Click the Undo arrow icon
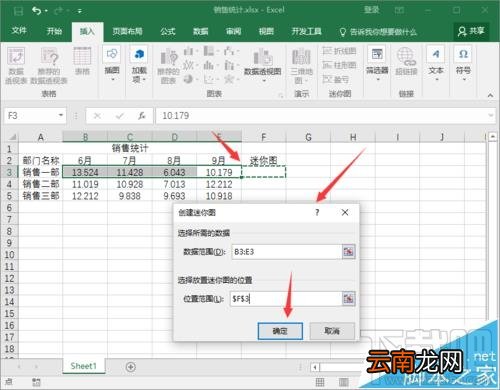 point(36,11)
